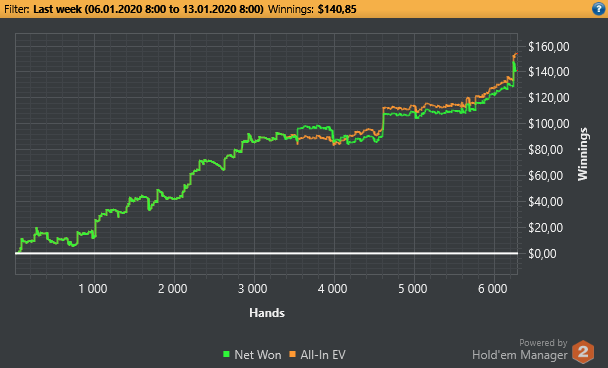
Task: Click the $160,00 y-axis label
Action: [549, 47]
